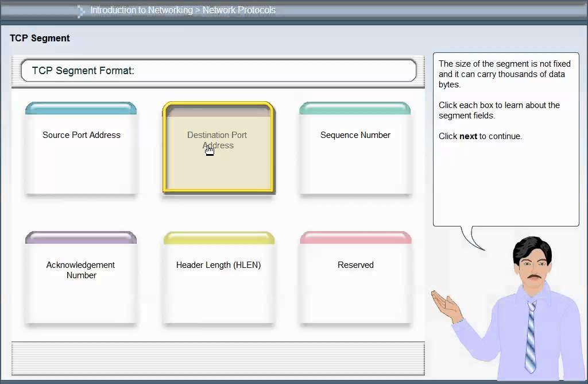Viewport: 588px width, 384px height.
Task: Click the instructor's raised open hand
Action: pos(446,303)
